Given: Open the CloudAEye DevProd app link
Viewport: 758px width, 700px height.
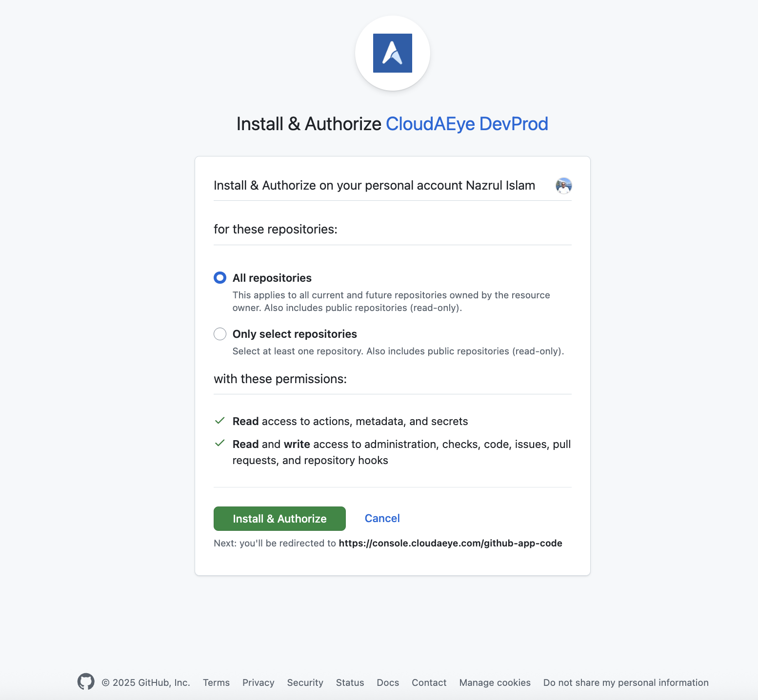Looking at the screenshot, I should (467, 124).
